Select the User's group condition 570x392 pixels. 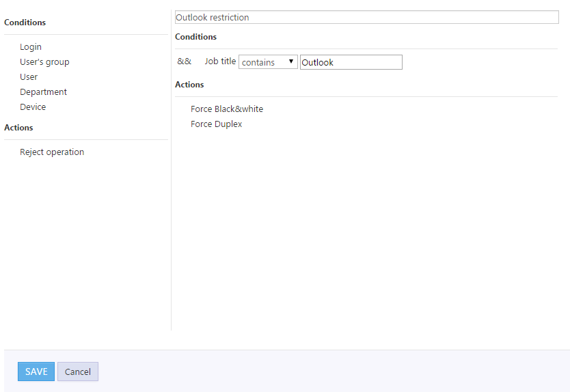pos(44,62)
